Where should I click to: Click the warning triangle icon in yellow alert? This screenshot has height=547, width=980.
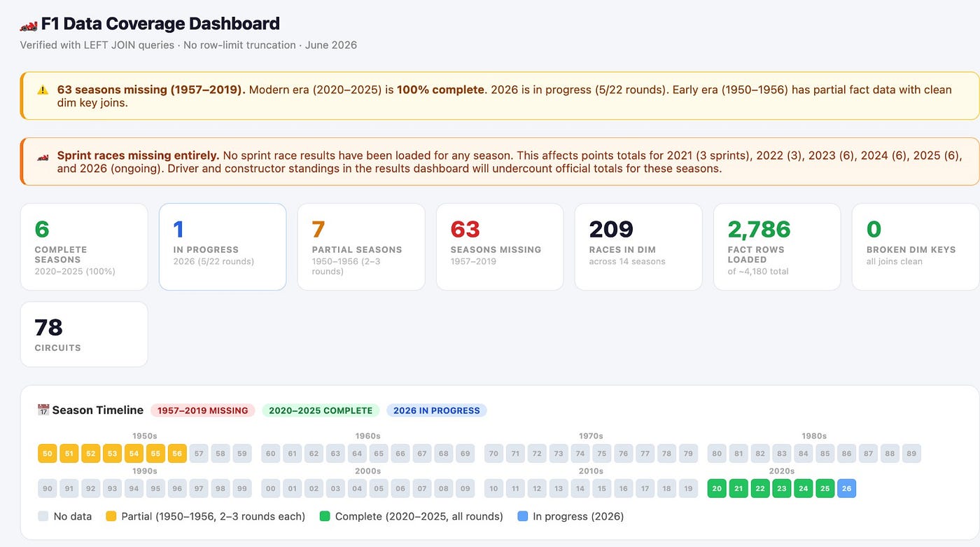click(43, 90)
